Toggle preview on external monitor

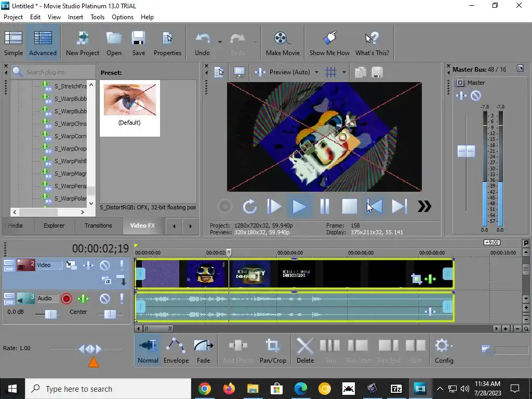[x=240, y=72]
